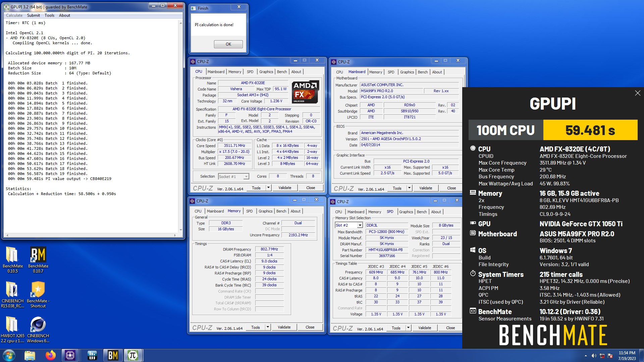Switch to BenchMate taskbar icon
The width and height of the screenshot is (644, 362).
point(113,355)
